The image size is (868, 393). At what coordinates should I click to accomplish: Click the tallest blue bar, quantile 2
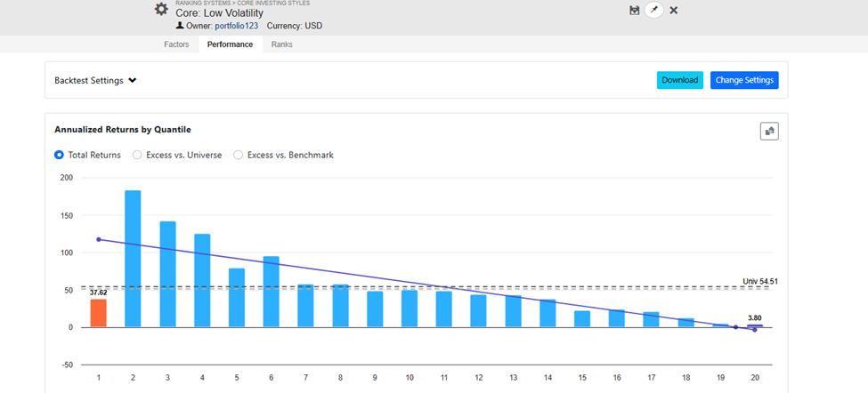tap(133, 258)
